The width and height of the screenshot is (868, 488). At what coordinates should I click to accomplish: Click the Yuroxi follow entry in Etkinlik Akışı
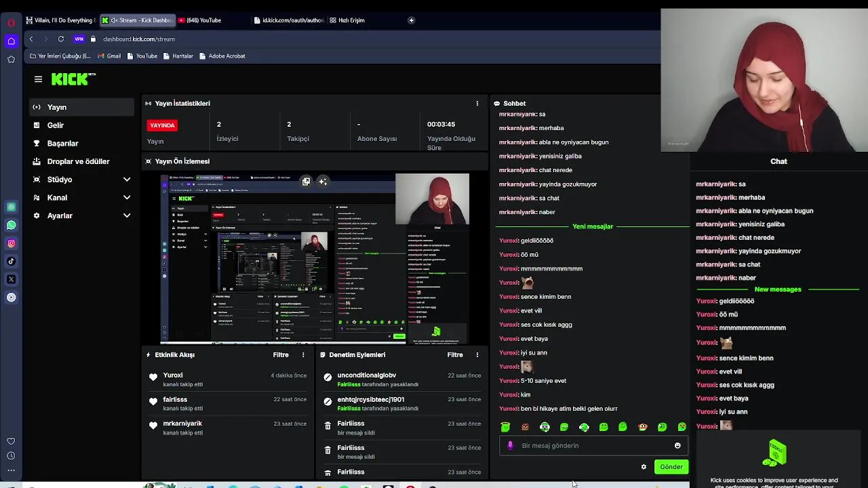click(227, 380)
